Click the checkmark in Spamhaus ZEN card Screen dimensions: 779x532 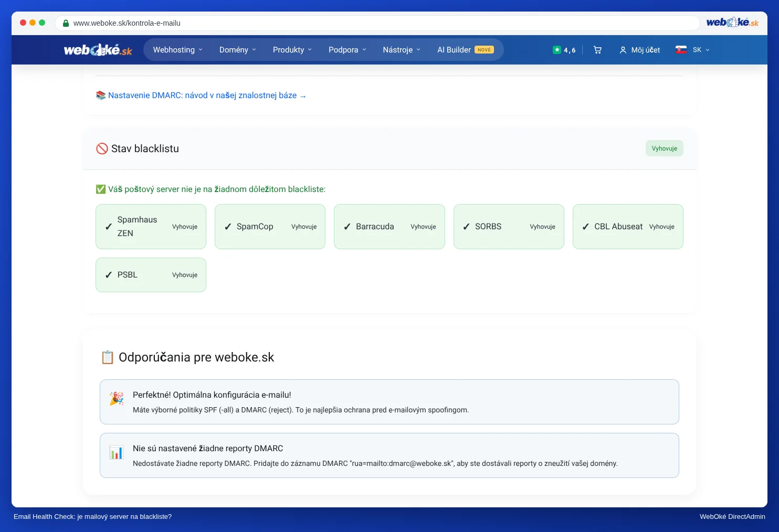[109, 227]
